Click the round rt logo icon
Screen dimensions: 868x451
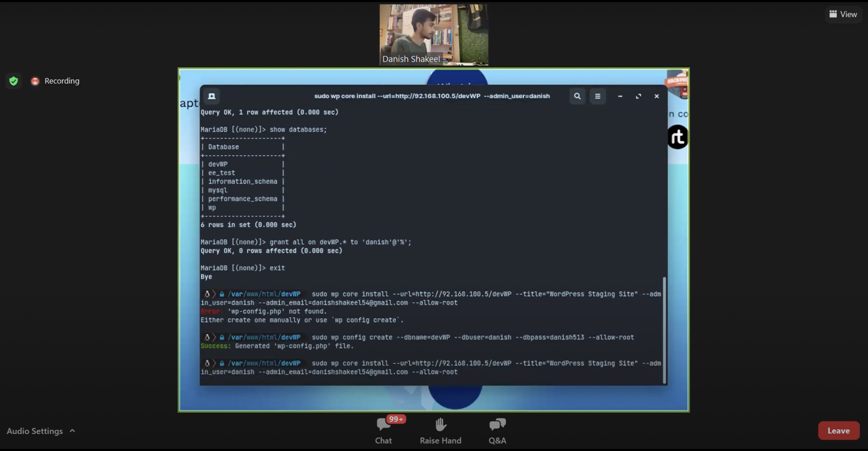pos(678,137)
